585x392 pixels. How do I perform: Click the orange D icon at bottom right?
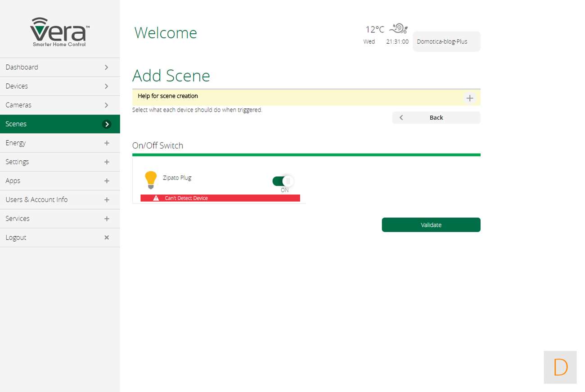coord(560,367)
